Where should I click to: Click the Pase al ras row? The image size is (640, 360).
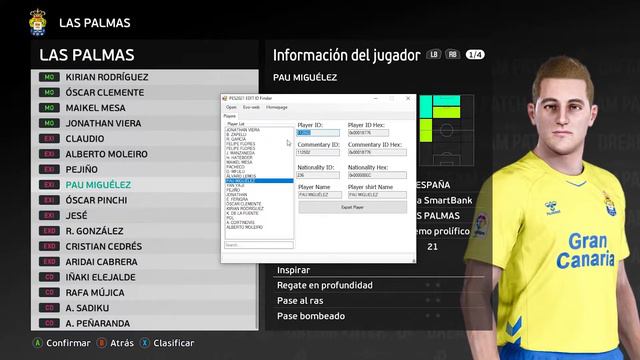pyautogui.click(x=379, y=301)
